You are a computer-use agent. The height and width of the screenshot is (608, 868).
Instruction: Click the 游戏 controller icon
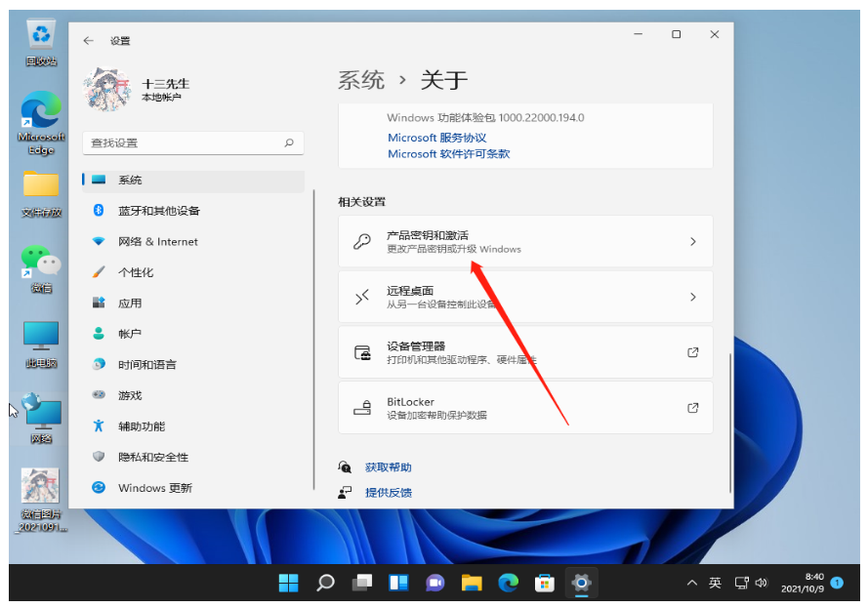point(99,395)
